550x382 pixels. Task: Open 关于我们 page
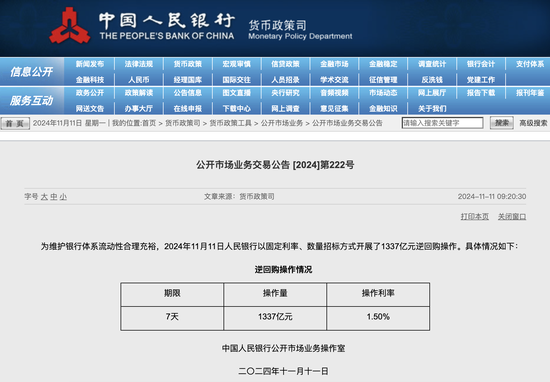click(x=432, y=108)
